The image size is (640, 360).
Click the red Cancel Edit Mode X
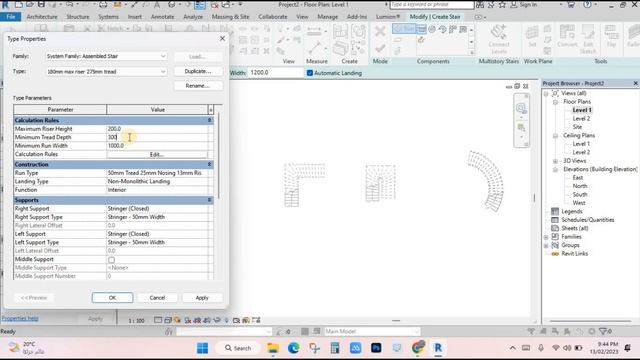point(380,31)
